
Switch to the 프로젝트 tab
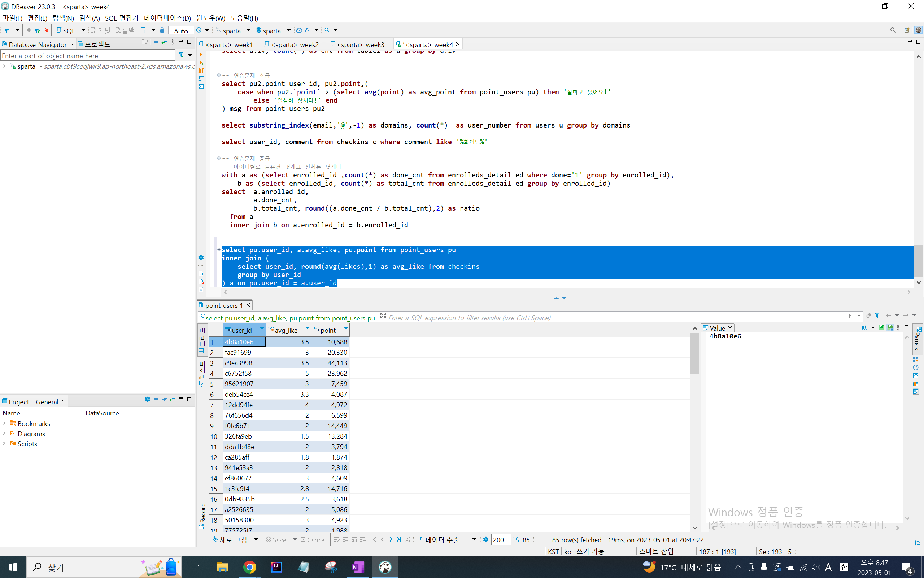coord(94,44)
